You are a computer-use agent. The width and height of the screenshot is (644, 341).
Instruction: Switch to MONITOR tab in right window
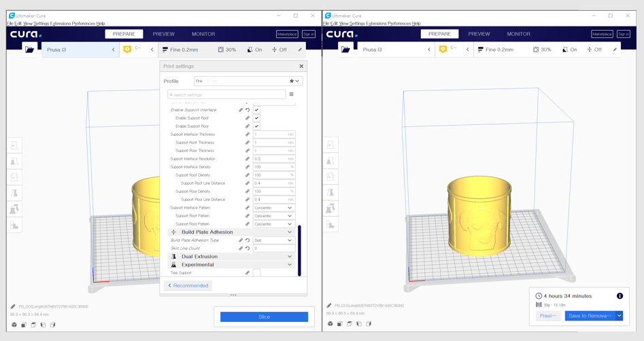(518, 34)
